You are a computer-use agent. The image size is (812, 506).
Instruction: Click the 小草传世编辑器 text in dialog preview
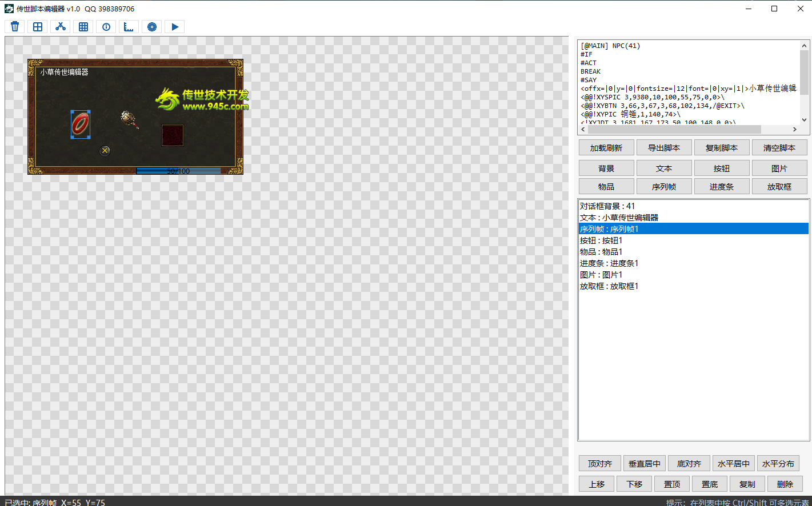(64, 72)
